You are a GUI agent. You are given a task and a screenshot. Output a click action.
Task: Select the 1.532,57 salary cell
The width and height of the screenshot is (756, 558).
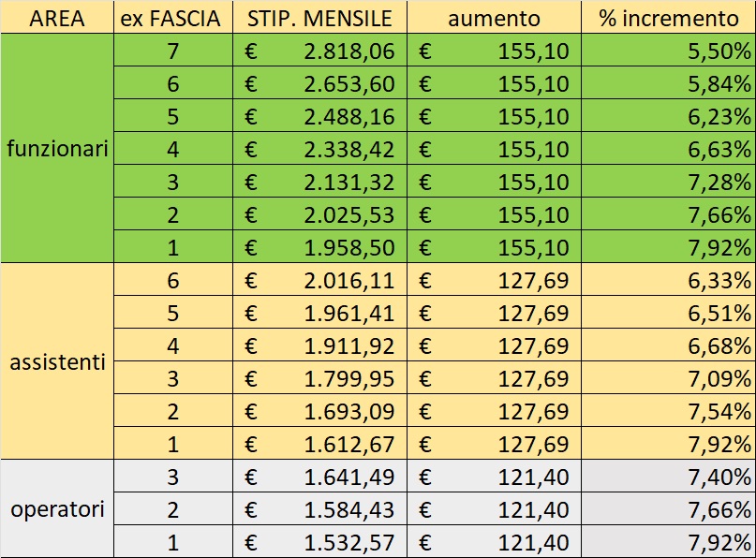[x=319, y=542]
